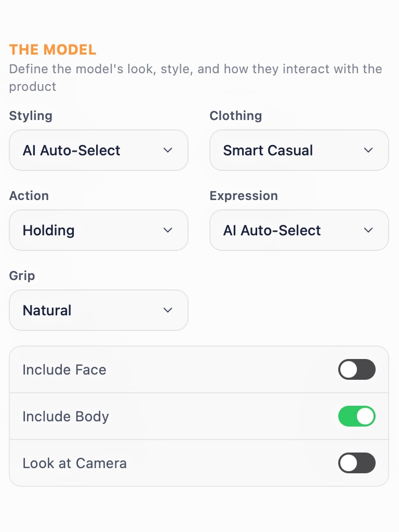The image size is (399, 532).
Task: Click the chevron arrow in the Action field
Action: pyautogui.click(x=167, y=230)
